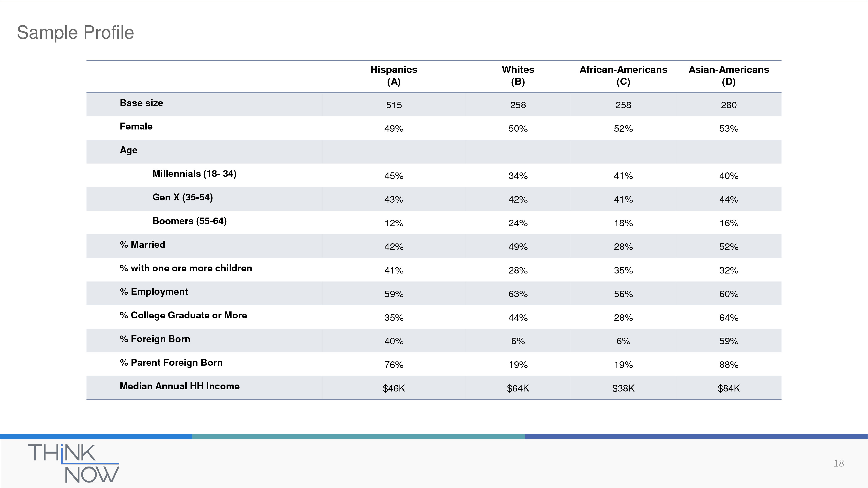The width and height of the screenshot is (868, 488).
Task: Click the Sample Profile slide title
Action: [76, 33]
